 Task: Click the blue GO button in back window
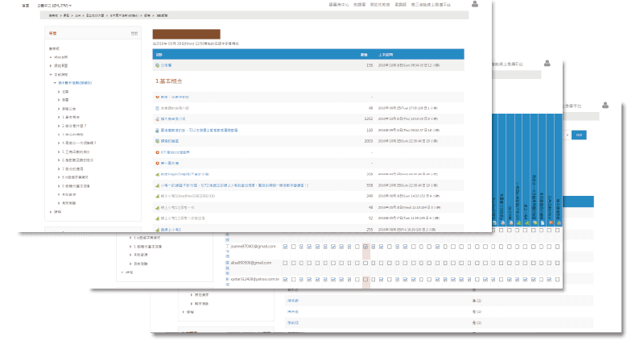[579, 135]
